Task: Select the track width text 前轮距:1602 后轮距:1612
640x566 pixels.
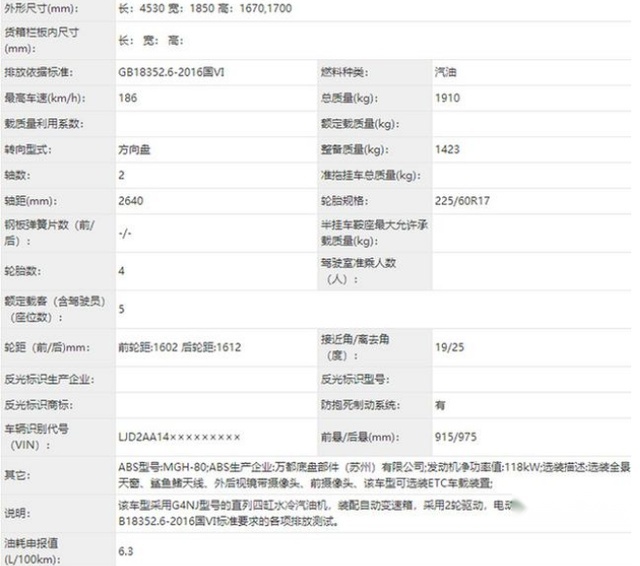Action: 180,348
